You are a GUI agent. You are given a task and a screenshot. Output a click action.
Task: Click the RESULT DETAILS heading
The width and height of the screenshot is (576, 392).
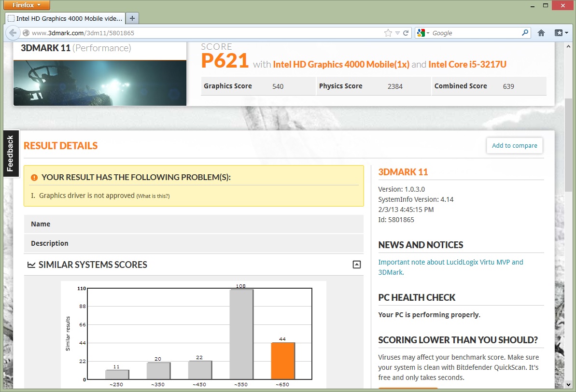tap(61, 146)
